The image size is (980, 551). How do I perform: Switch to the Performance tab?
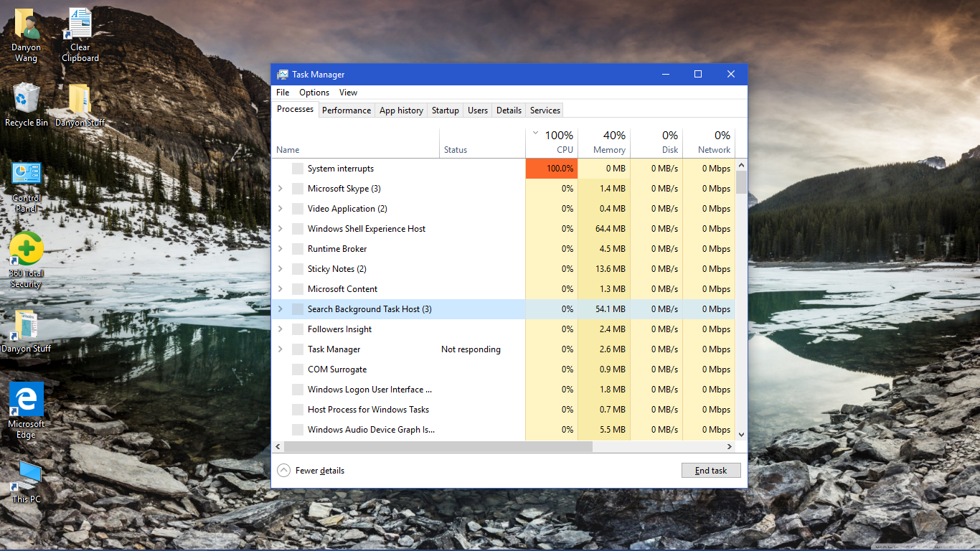pos(347,110)
